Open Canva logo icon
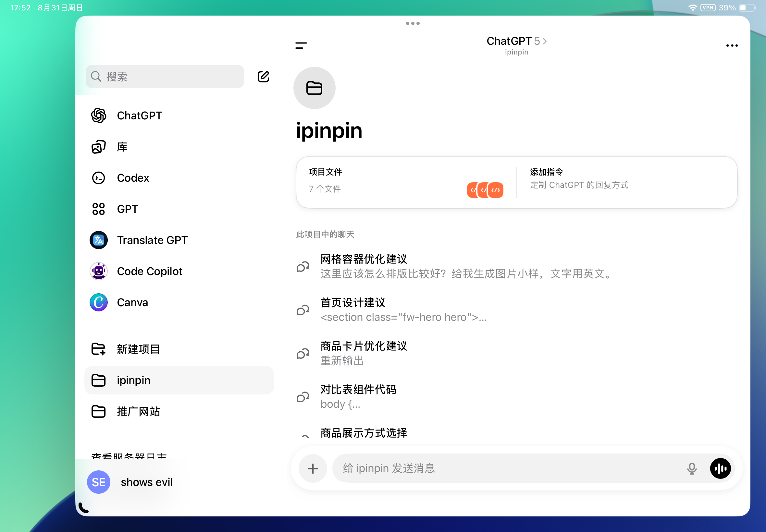 [x=99, y=302]
